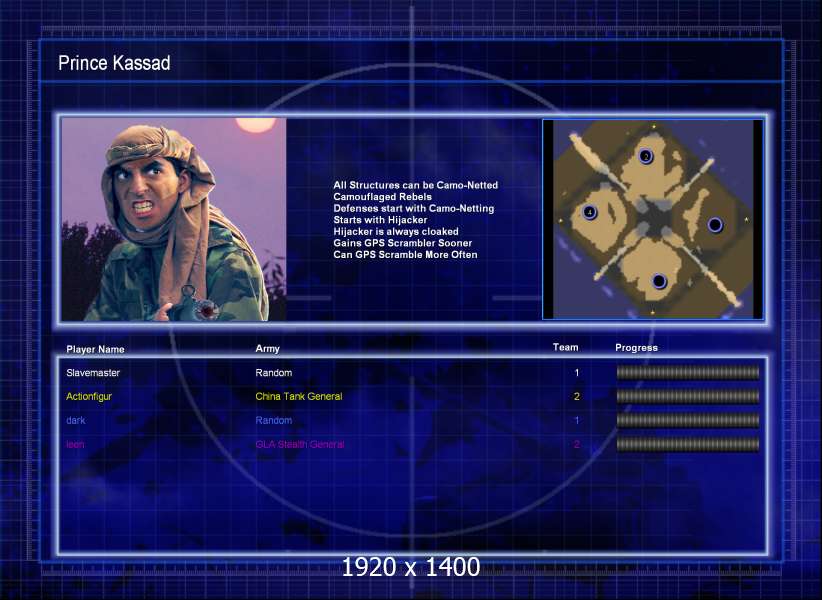Click Actionfigur's loading progress bar
This screenshot has height=600, width=822.
688,396
